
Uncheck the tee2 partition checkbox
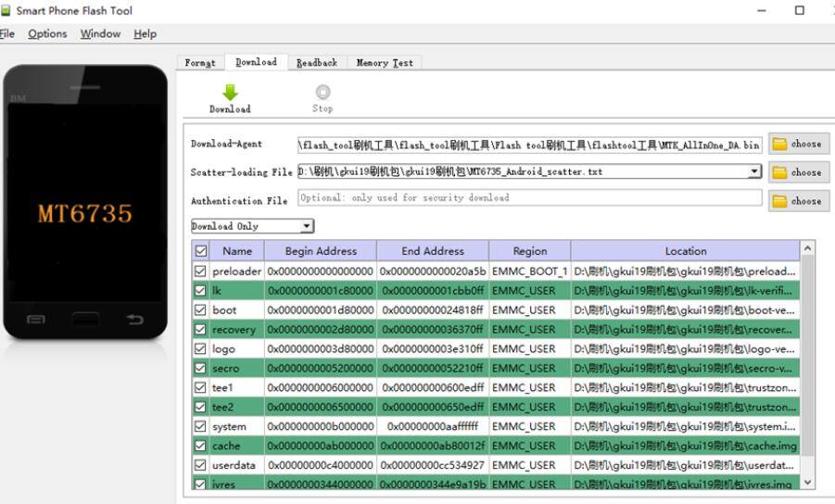pos(200,407)
